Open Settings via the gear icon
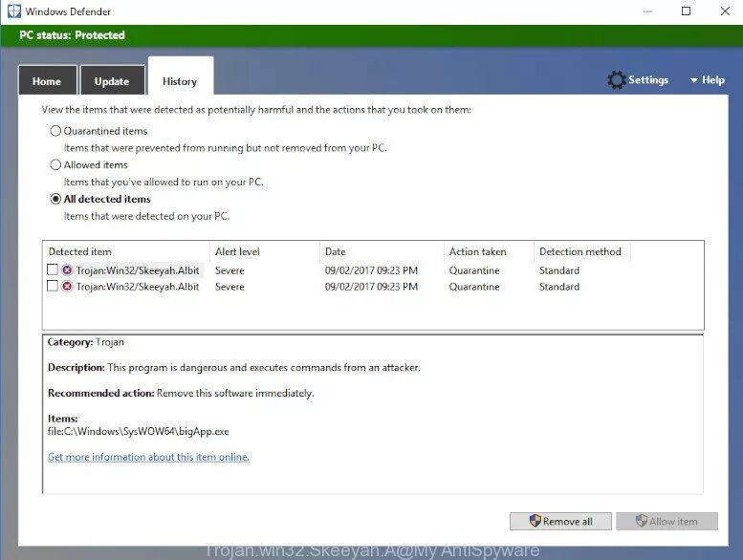Screen dimensions: 743x560 617,80
